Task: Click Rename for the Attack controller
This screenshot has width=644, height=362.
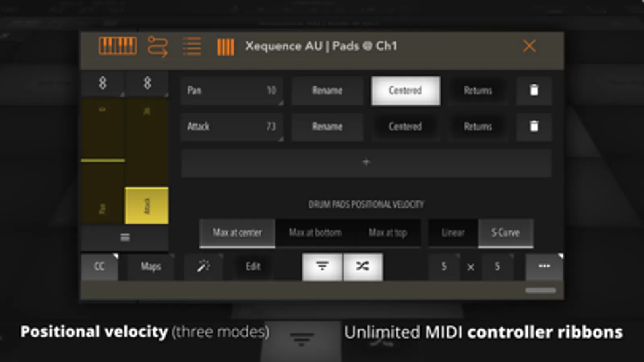Action: [327, 127]
